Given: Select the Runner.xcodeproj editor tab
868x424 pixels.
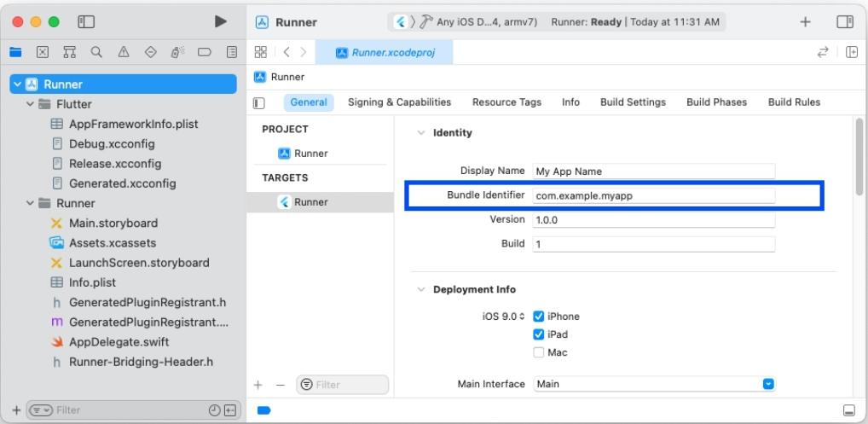Looking at the screenshot, I should tap(385, 53).
